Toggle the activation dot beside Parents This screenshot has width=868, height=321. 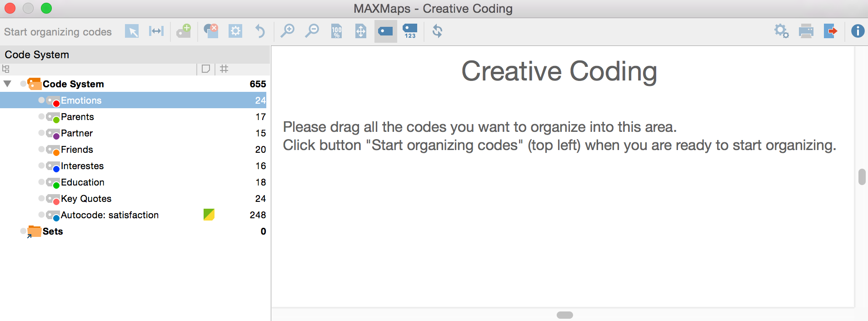pyautogui.click(x=41, y=116)
